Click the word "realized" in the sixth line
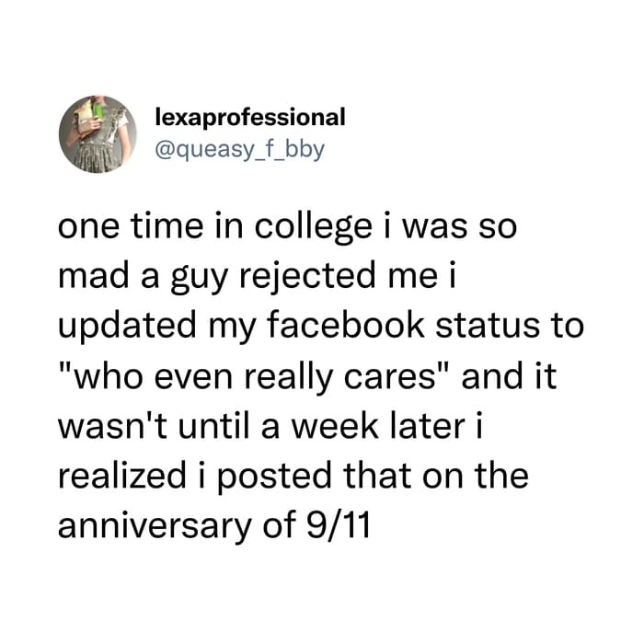 point(122,475)
